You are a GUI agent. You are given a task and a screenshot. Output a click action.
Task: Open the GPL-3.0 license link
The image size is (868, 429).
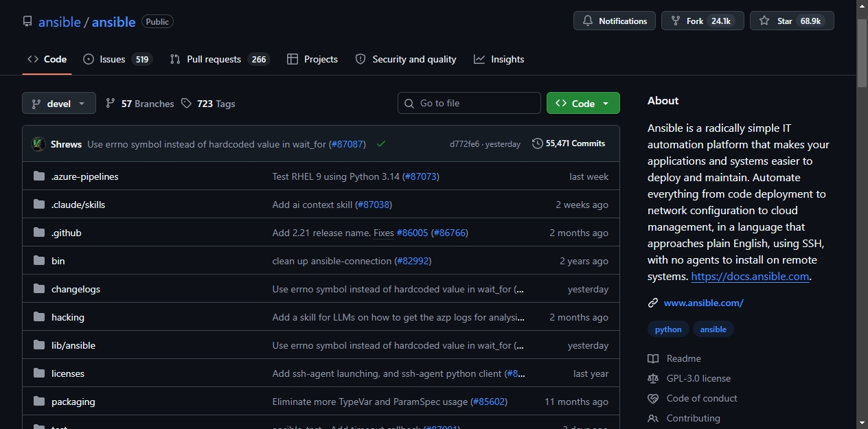[x=689, y=378]
